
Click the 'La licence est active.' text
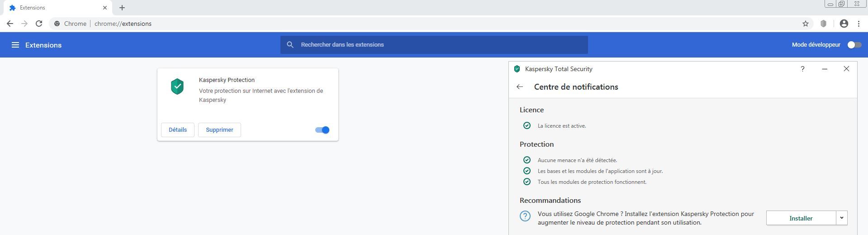(x=562, y=126)
